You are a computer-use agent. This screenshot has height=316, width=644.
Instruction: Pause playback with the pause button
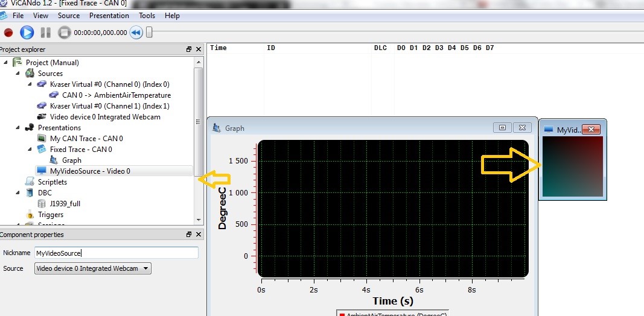(x=46, y=33)
